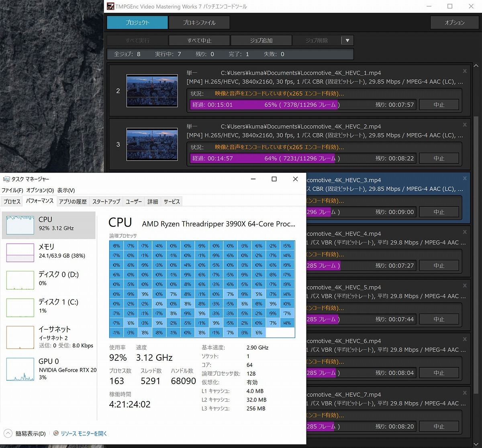This screenshot has width=482, height=448.
Task: Remove the Locomotive_4K_HEVC_2.mp4 job with its x icon
Action: pyautogui.click(x=465, y=125)
